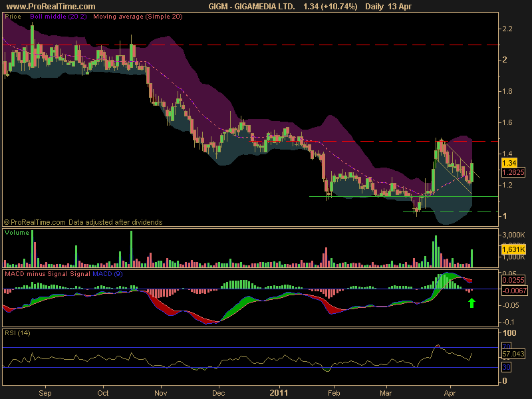Click the Oct label on time axis
The height and width of the screenshot is (399, 532).
[103, 393]
